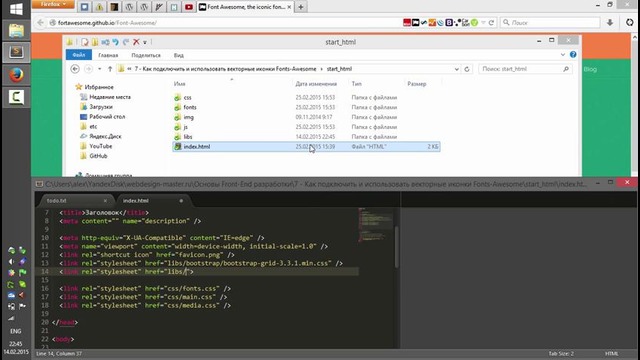Open the Windows Start button

16,9
